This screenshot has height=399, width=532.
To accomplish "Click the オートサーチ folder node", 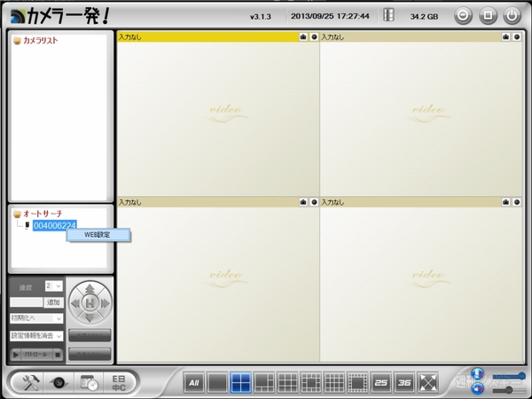I will (x=43, y=214).
